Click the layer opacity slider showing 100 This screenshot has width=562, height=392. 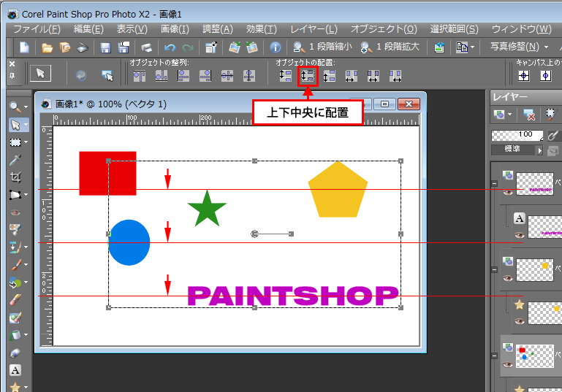point(517,135)
